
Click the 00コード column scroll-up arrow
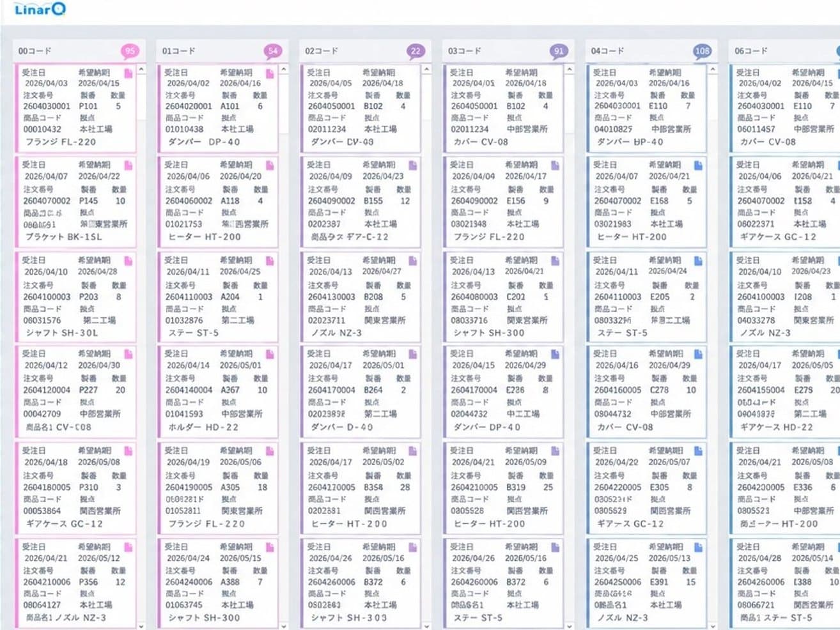(141, 69)
